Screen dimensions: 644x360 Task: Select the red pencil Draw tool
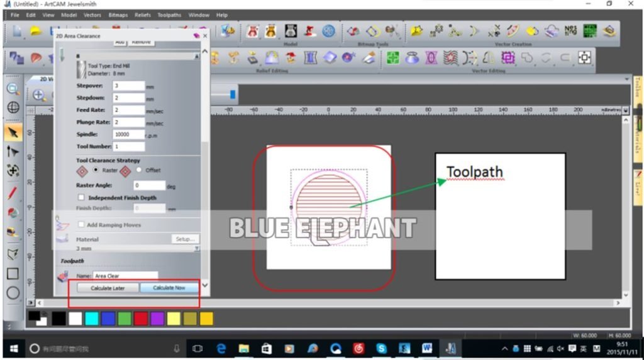(x=13, y=192)
